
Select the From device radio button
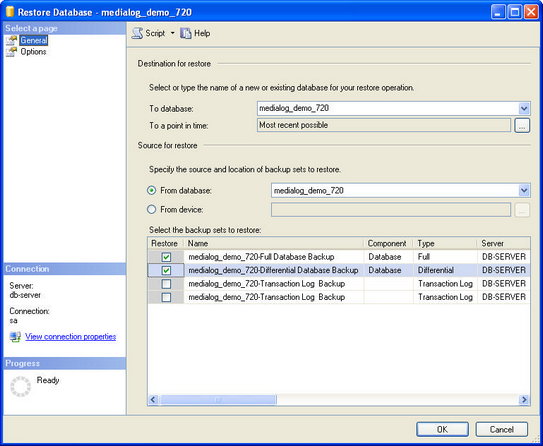tap(152, 209)
